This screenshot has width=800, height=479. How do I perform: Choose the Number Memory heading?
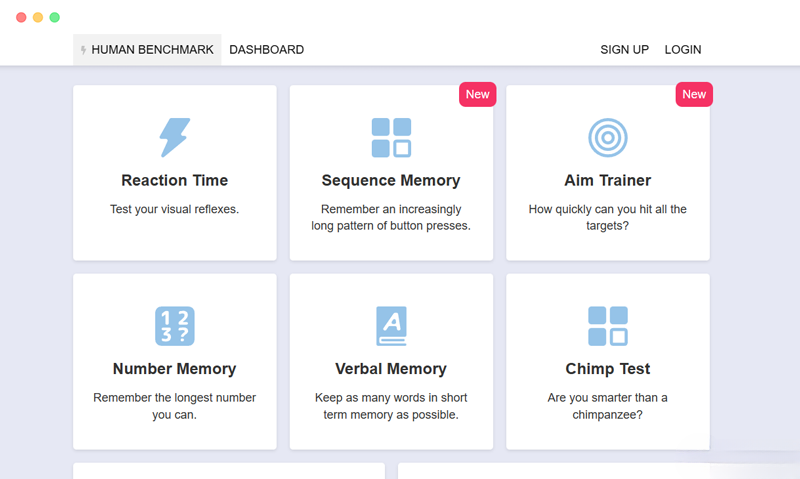coord(175,369)
